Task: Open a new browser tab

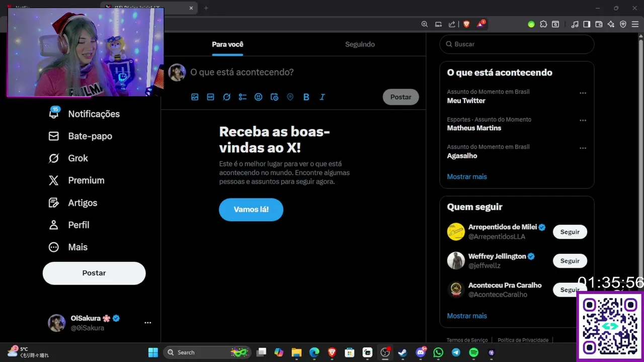Action: [206, 8]
